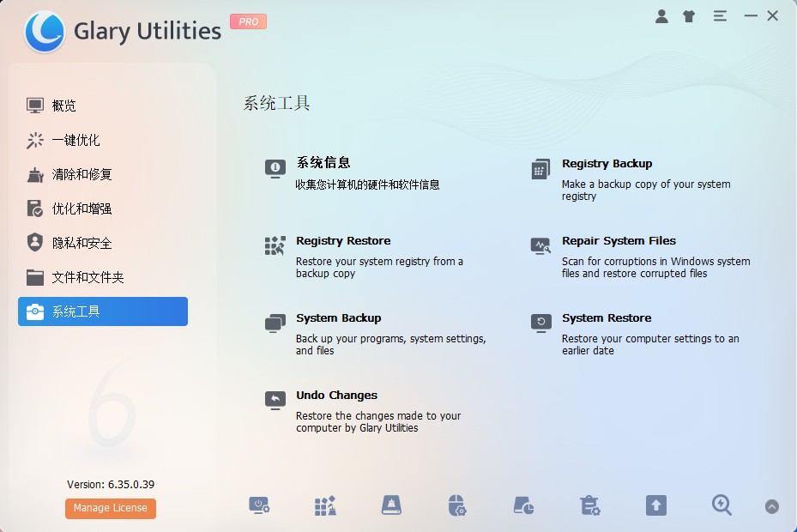797x532 pixels.
Task: Open disk cleaner broom icon in bottom toolbar
Action: pyautogui.click(x=391, y=505)
